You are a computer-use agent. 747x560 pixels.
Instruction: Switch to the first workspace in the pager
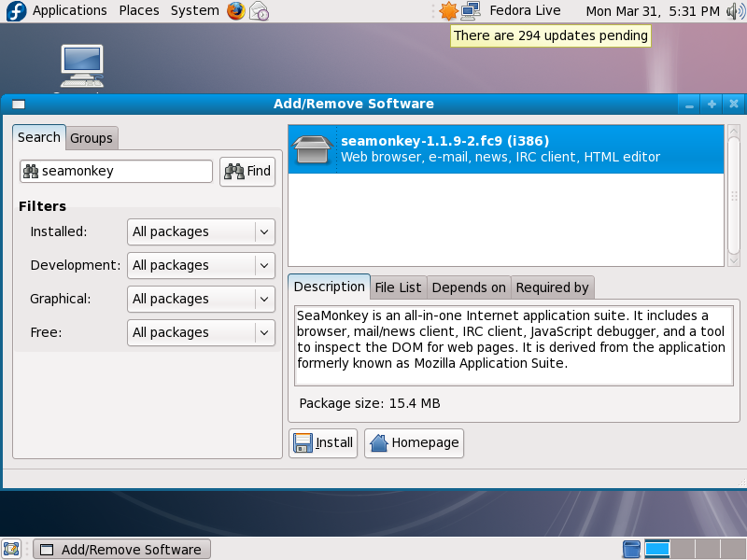tap(657, 549)
